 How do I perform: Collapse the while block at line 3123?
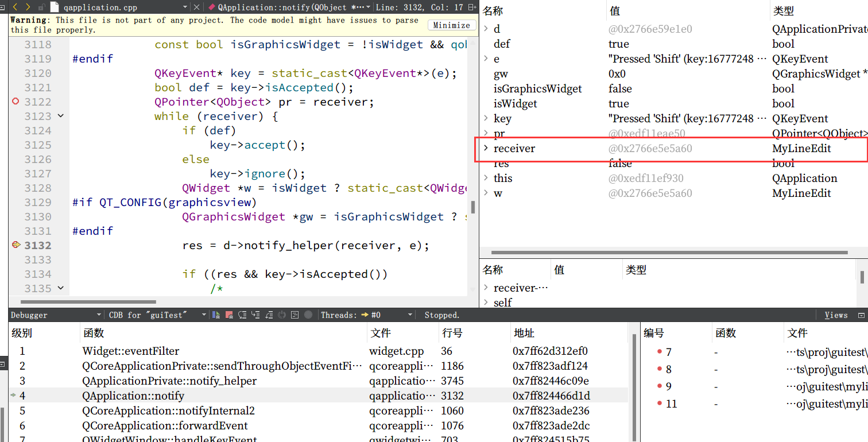[x=61, y=116]
